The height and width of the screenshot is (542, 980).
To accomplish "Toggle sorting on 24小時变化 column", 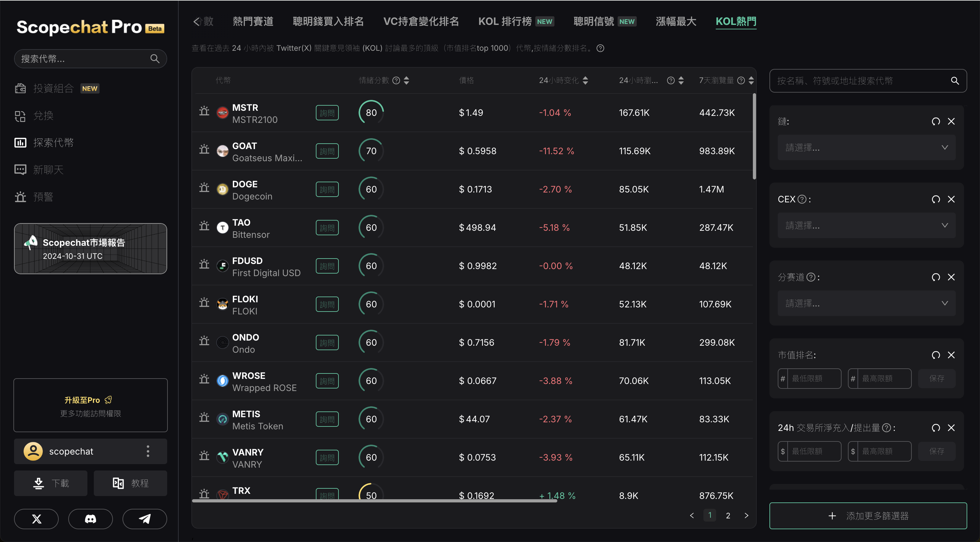I will point(585,80).
